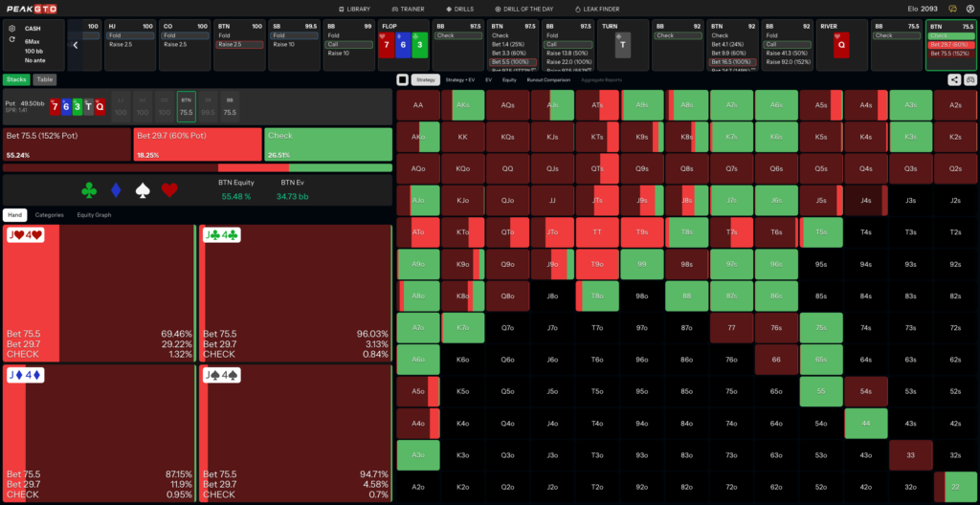Select the J♣4♣ hand combo badge
Viewport: 980px width, 505px height.
tap(222, 235)
